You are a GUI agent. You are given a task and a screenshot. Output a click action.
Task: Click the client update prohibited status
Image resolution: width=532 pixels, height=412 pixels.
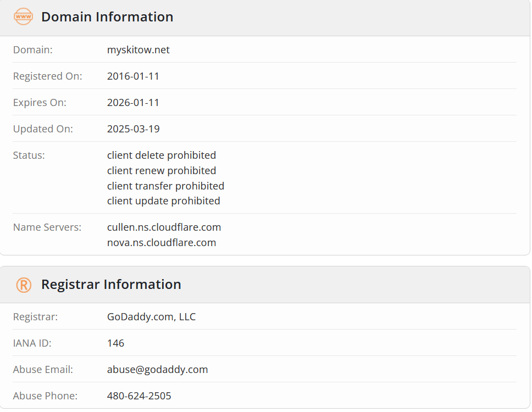(x=163, y=201)
